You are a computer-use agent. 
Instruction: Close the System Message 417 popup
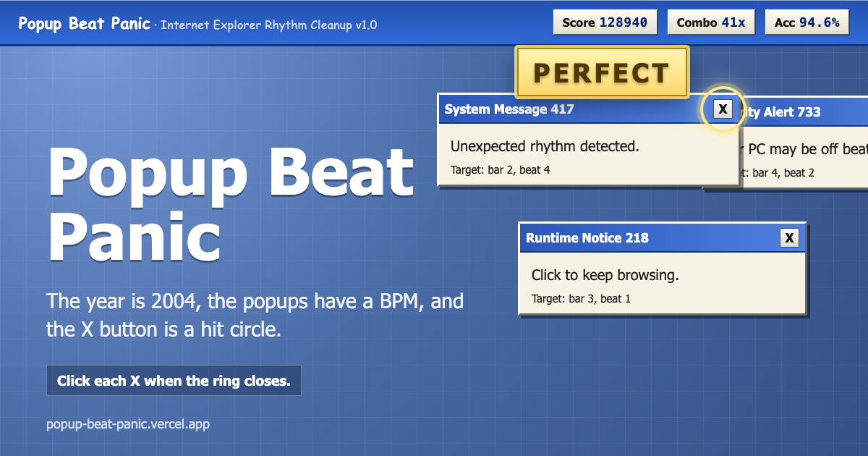tap(723, 109)
